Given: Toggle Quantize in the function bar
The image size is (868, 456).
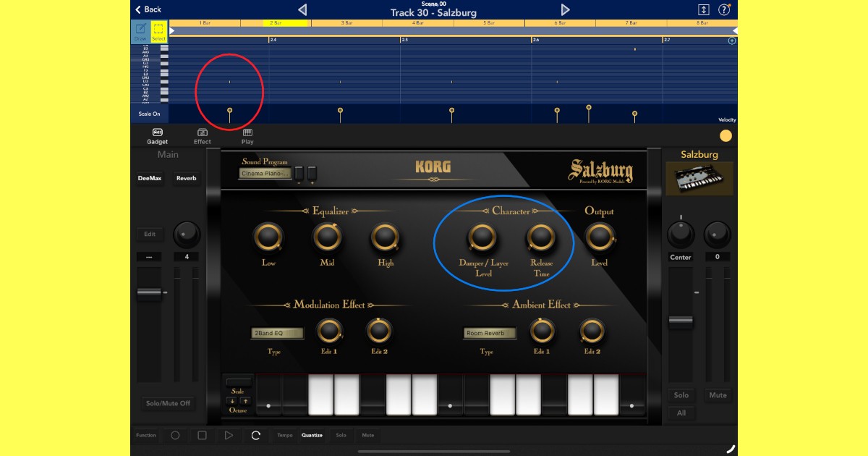Looking at the screenshot, I should click(312, 435).
